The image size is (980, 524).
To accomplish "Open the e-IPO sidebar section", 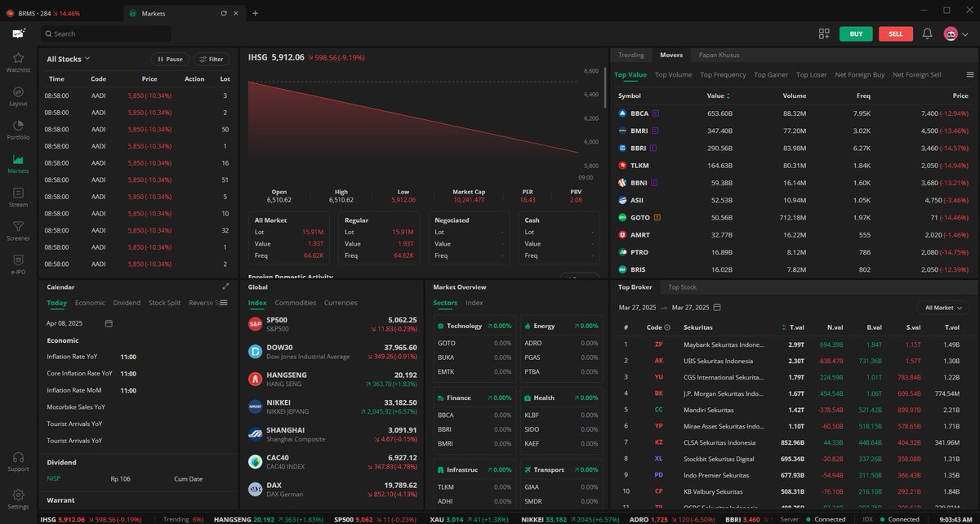I will click(18, 263).
